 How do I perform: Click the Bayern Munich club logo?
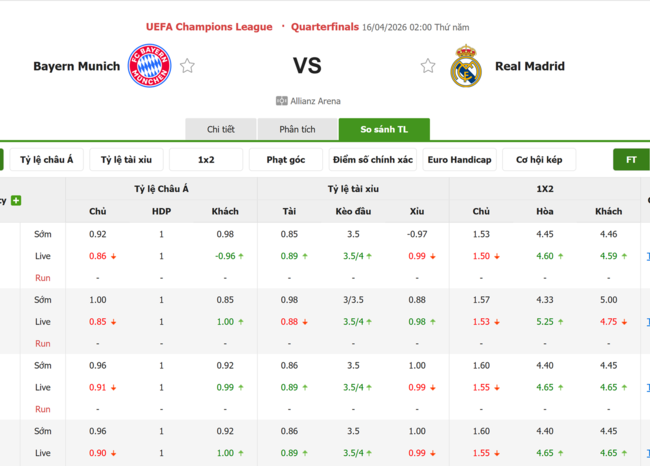tap(149, 66)
